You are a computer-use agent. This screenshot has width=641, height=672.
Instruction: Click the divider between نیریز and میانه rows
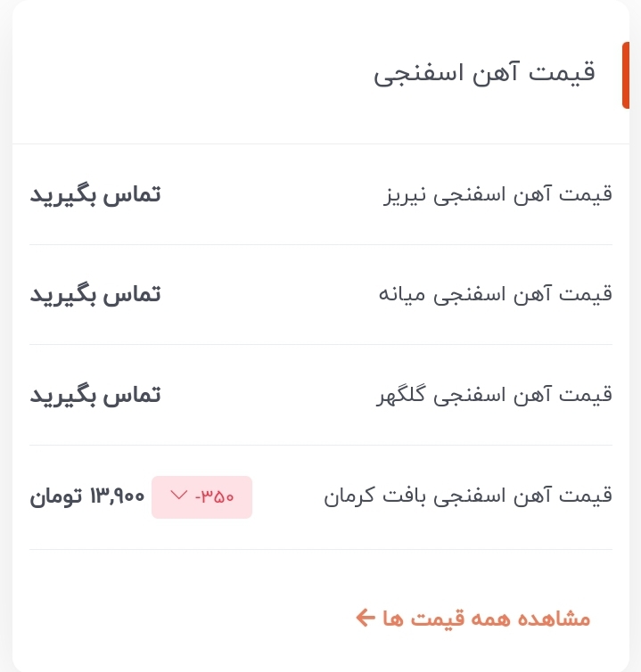click(321, 244)
